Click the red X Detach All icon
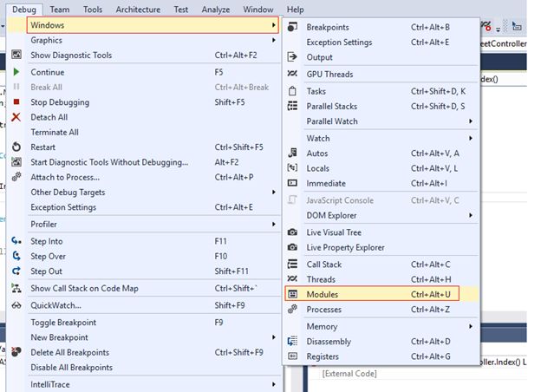 16,117
